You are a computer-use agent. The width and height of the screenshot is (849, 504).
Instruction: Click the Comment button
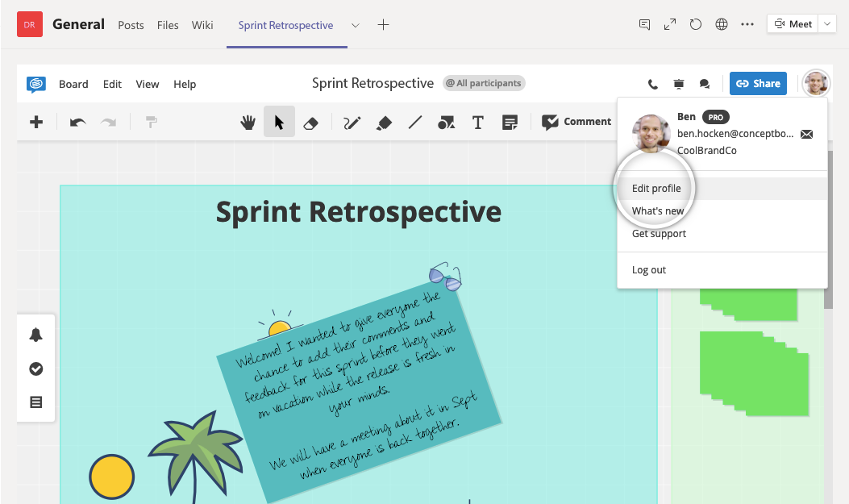[576, 122]
